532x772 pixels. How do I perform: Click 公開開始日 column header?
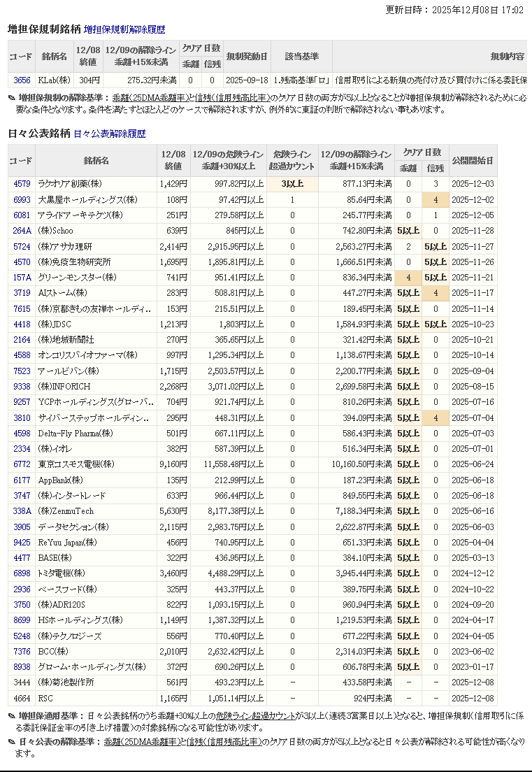click(x=473, y=160)
